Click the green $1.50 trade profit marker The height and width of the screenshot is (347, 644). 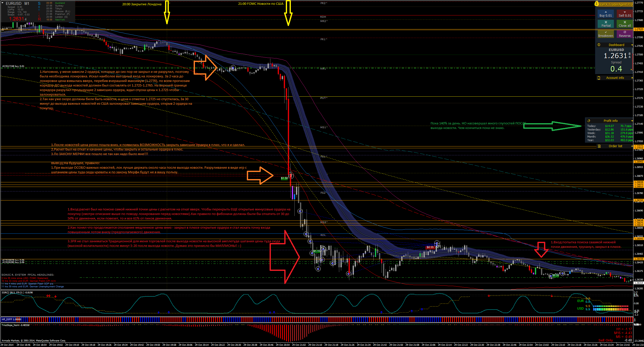(284, 178)
